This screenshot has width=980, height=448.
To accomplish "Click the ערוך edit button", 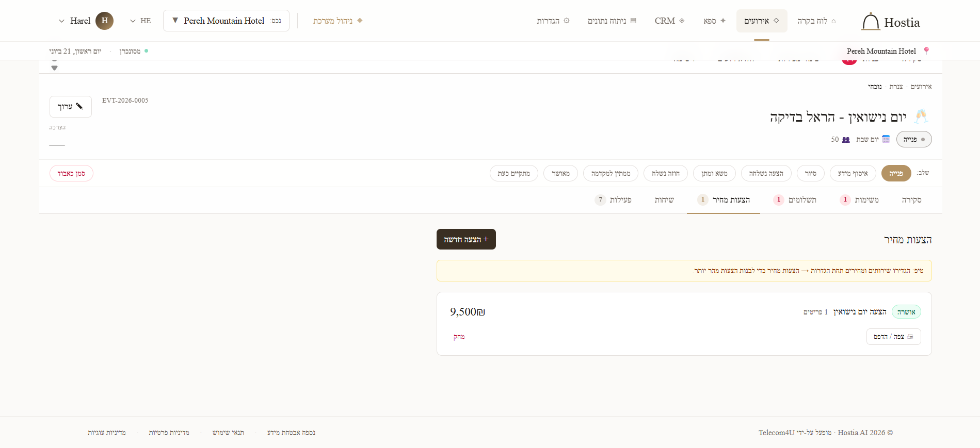I will point(71,107).
